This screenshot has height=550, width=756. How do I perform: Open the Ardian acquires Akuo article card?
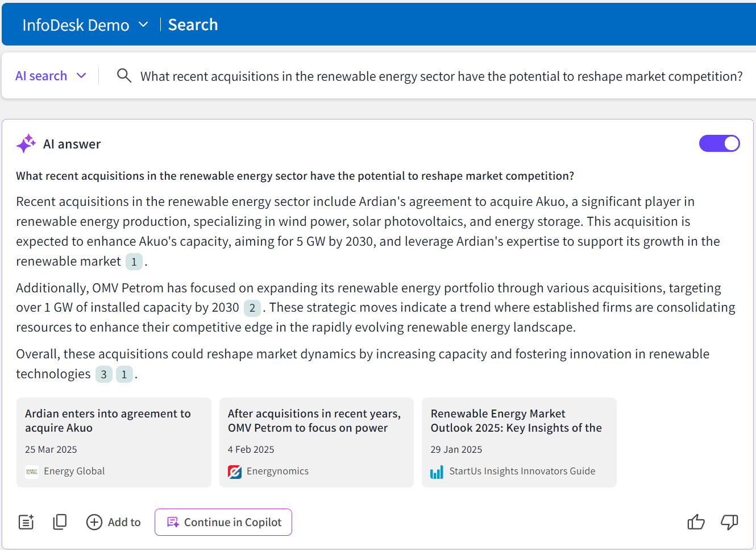point(114,442)
